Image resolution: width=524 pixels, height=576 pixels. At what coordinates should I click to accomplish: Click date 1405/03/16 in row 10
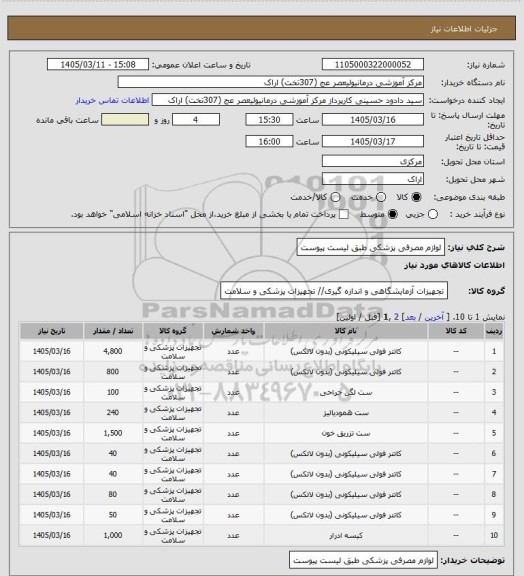tap(51, 536)
